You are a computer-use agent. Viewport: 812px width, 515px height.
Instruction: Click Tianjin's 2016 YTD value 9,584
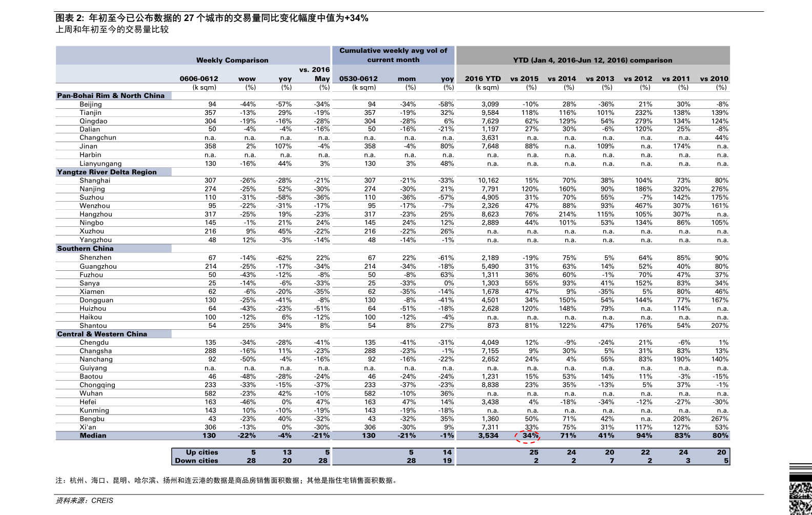tap(490, 112)
